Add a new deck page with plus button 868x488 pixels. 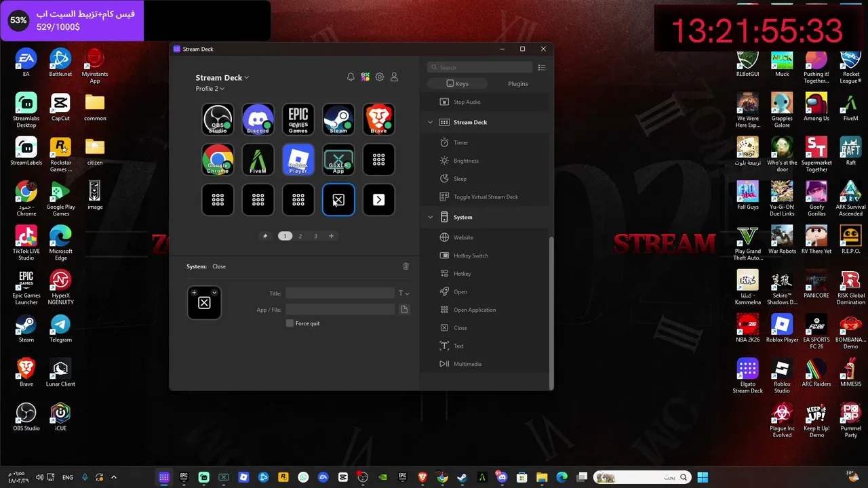pos(331,236)
